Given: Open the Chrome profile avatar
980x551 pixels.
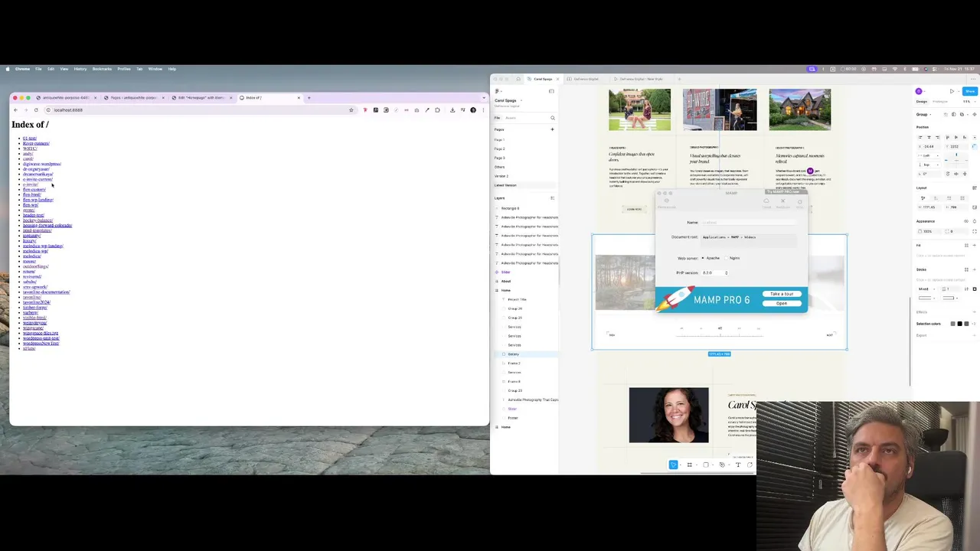Looking at the screenshot, I should (473, 110).
